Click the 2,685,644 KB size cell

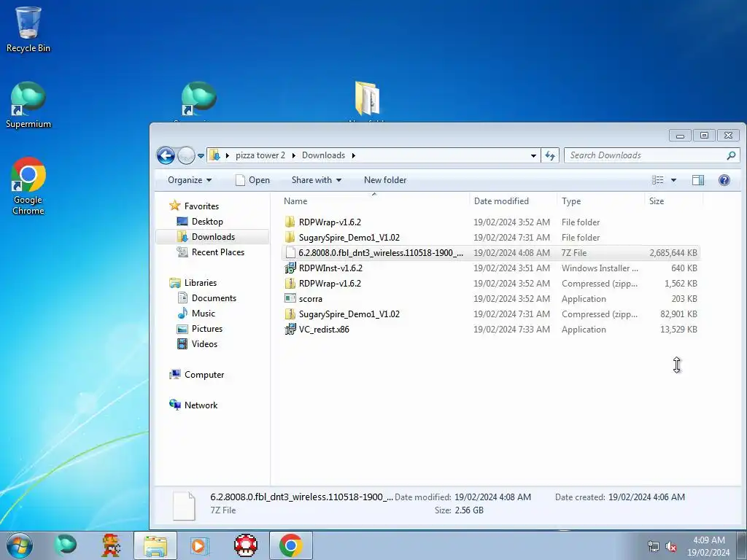click(673, 253)
